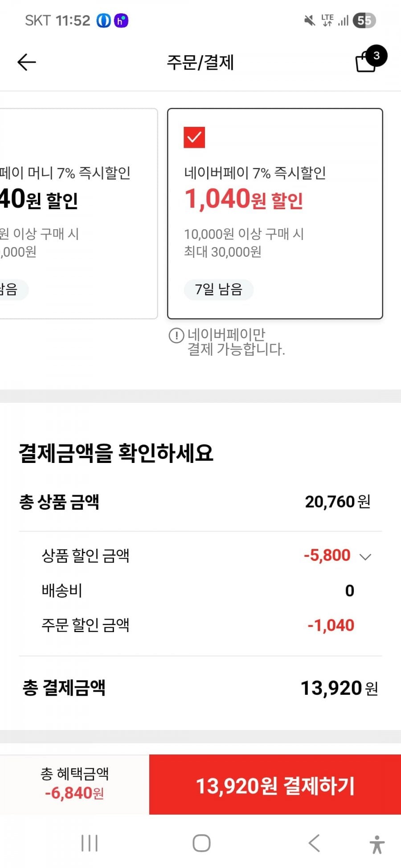Expand the 상품 할인 금액 details chevron
This screenshot has height=868, width=401.
point(365,556)
